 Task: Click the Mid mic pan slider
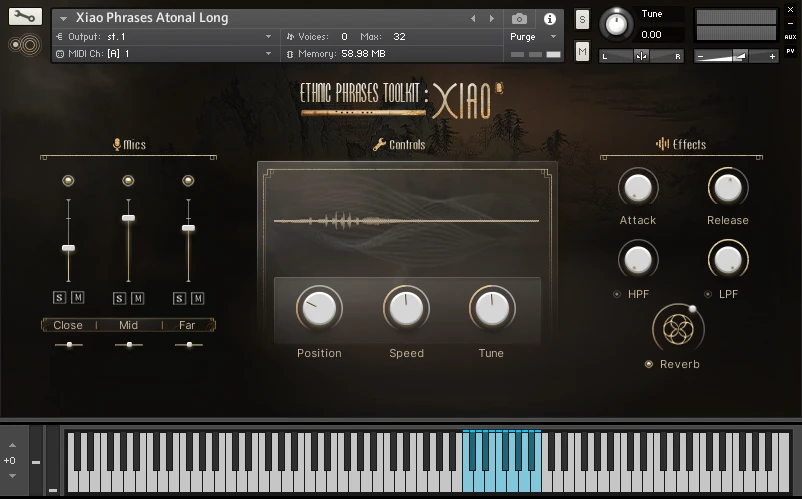[129, 345]
